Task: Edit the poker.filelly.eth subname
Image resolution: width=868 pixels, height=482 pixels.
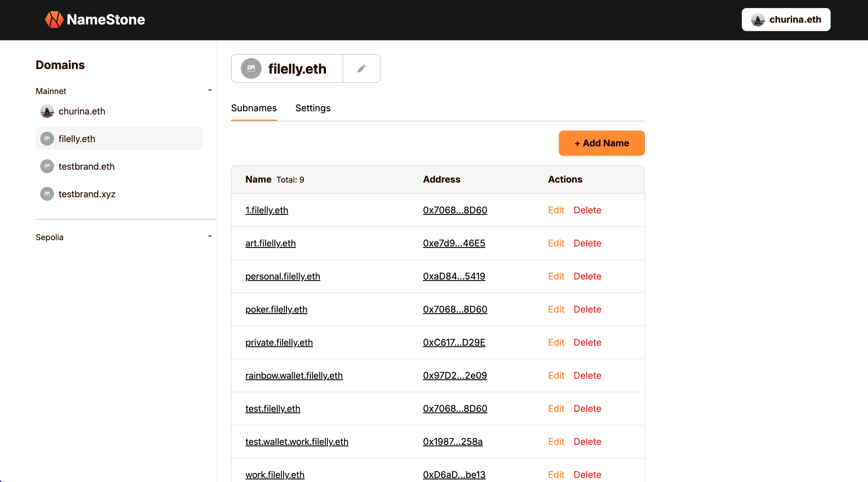Action: 556,309
